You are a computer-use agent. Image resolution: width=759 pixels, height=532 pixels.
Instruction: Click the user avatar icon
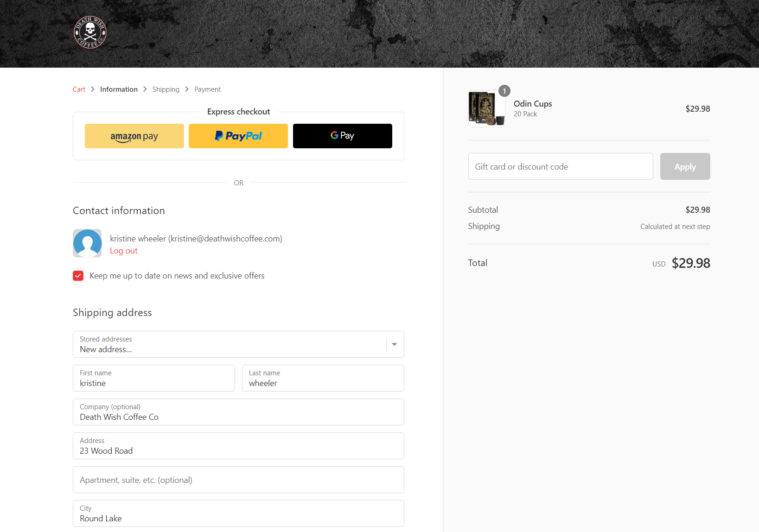point(87,243)
